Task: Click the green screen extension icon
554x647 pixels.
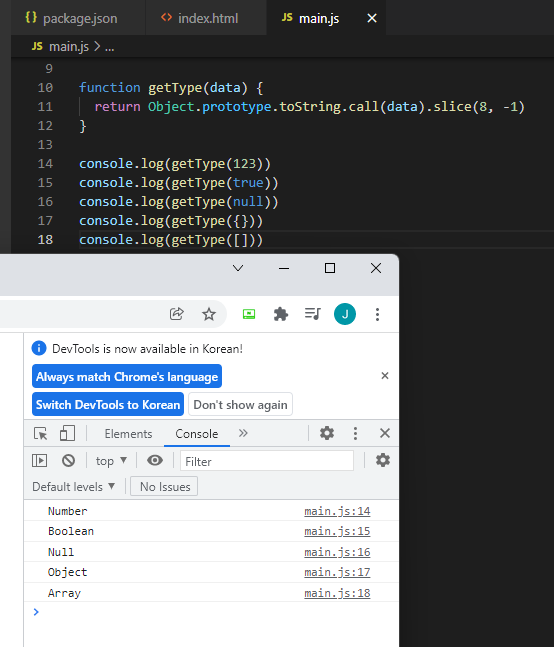Action: 249,314
